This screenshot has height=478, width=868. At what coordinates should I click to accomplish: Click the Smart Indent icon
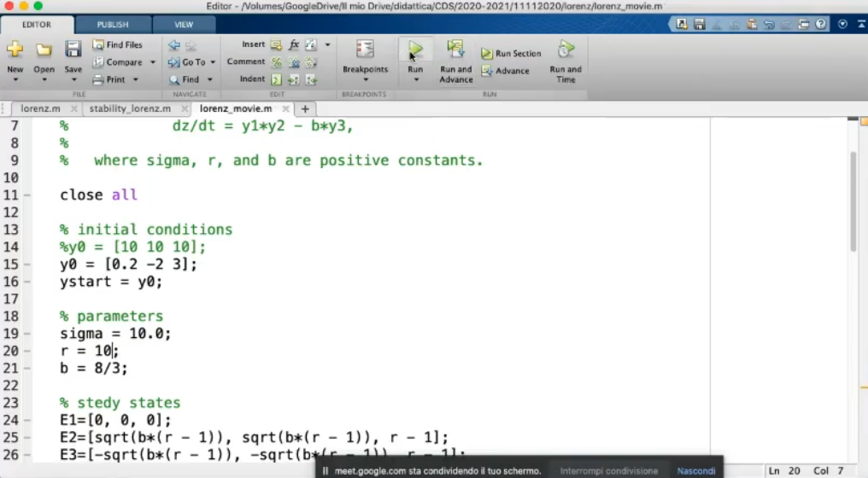point(277,79)
